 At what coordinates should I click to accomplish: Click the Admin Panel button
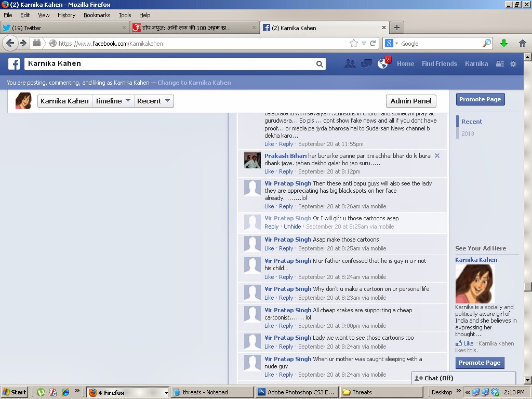point(411,101)
